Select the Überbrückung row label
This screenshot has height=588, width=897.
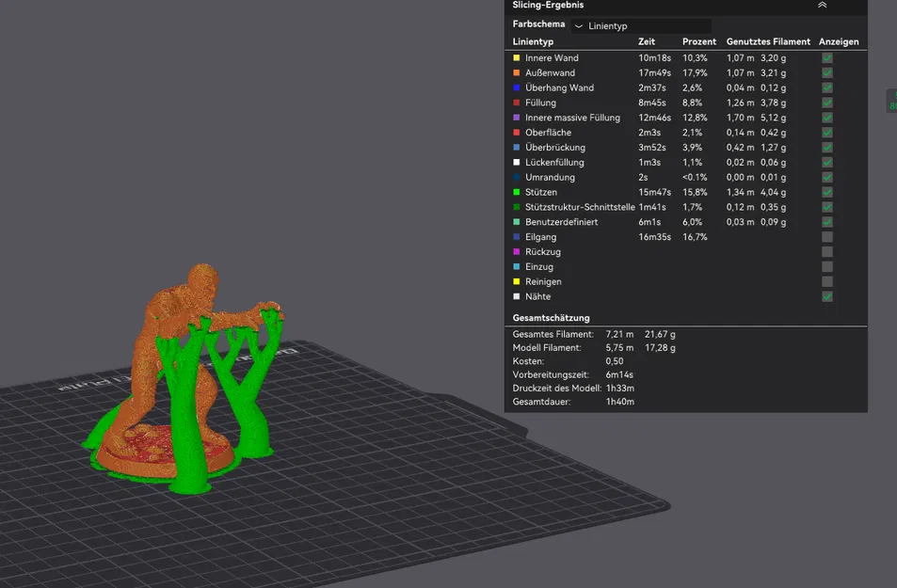click(x=555, y=147)
